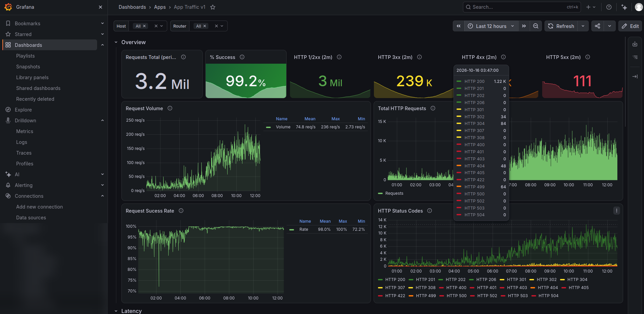Open the Grafana Assistant sparkle icon
Image resolution: width=644 pixels, height=314 pixels.
(624, 7)
